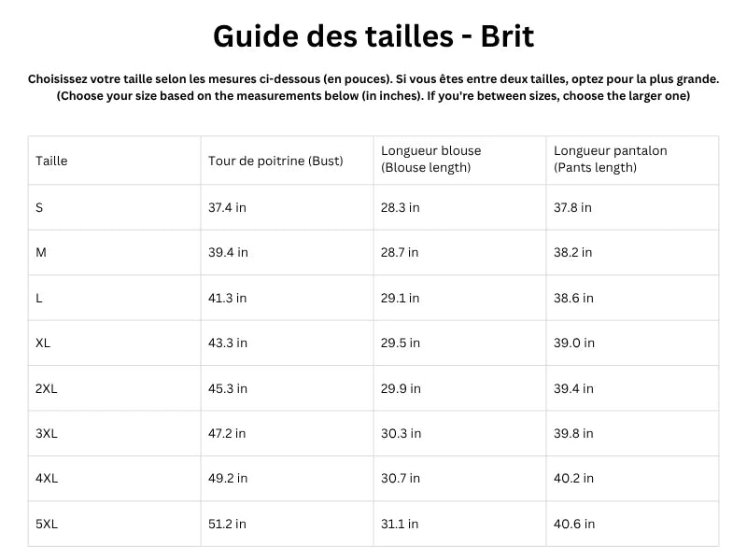Click the 47.2 in bust measurement
Image resolution: width=747 pixels, height=560 pixels.
228,433
